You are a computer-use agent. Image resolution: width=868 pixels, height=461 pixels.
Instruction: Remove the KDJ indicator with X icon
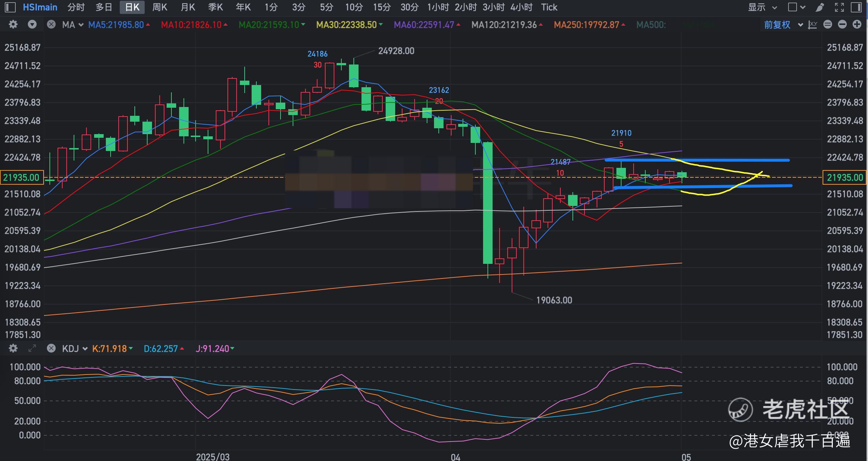(x=51, y=348)
